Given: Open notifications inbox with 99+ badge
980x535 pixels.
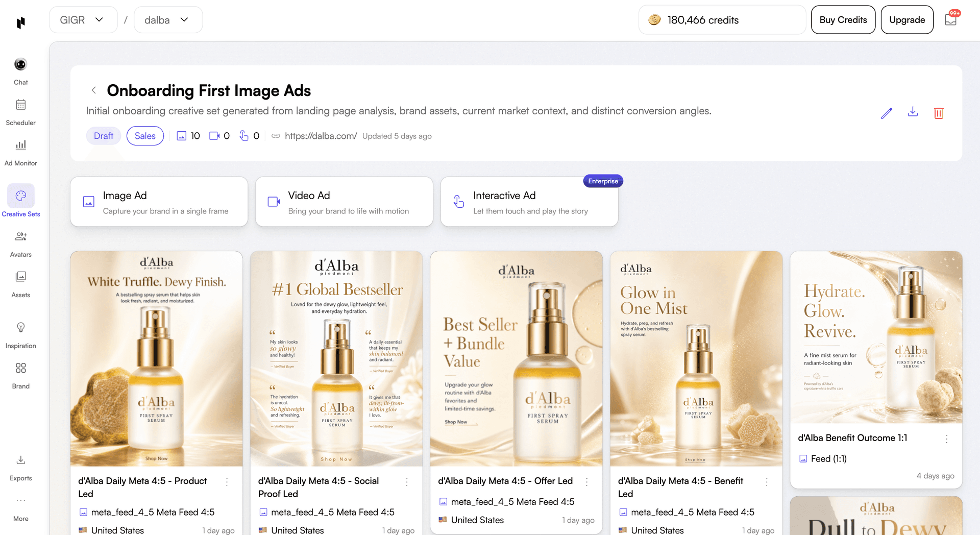Looking at the screenshot, I should tap(951, 19).
